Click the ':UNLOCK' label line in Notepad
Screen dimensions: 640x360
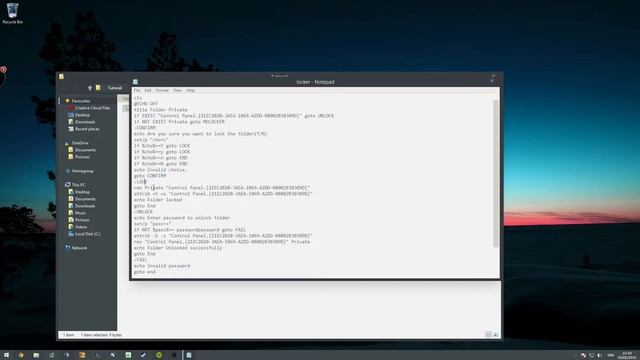pyautogui.click(x=143, y=212)
